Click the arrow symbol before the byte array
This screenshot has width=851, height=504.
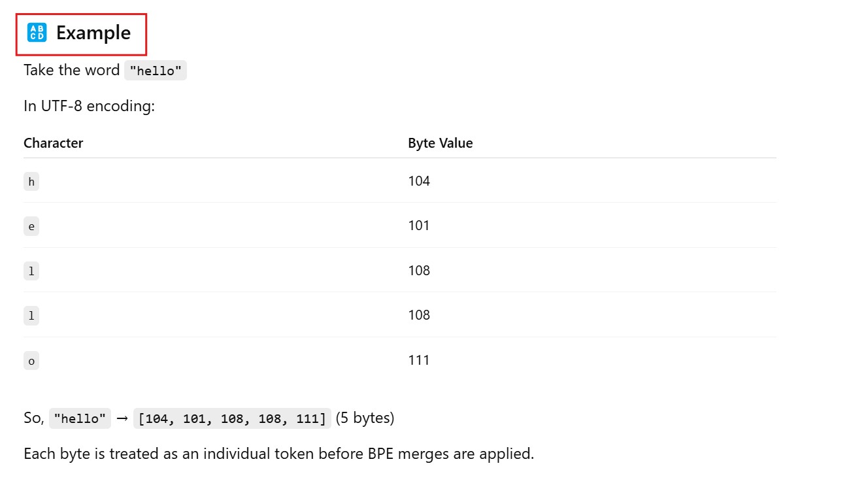122,418
